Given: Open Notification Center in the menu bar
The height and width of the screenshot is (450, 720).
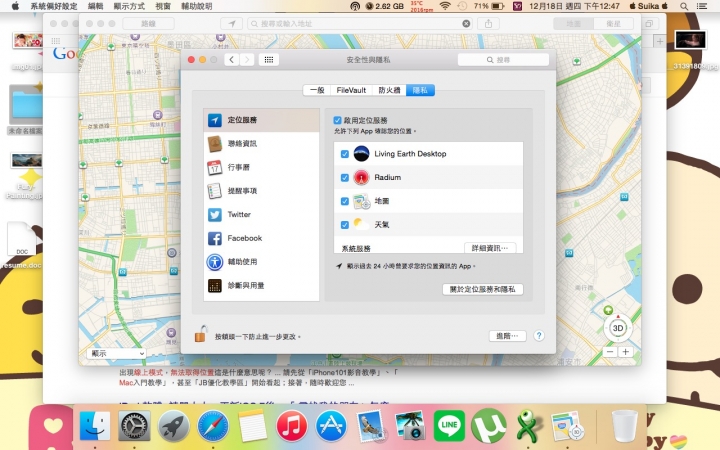Looking at the screenshot, I should tap(702, 6).
